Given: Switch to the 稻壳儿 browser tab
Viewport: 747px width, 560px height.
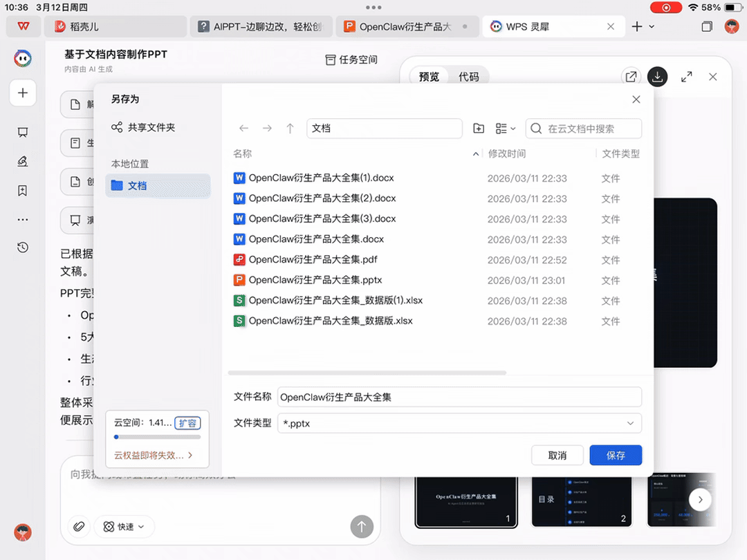Looking at the screenshot, I should 116,27.
